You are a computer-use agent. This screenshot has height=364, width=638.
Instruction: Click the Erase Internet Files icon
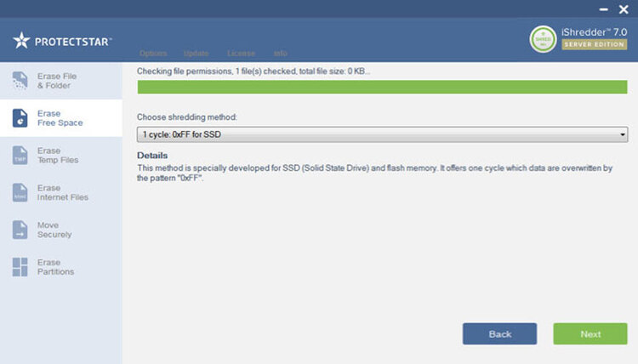(x=20, y=193)
